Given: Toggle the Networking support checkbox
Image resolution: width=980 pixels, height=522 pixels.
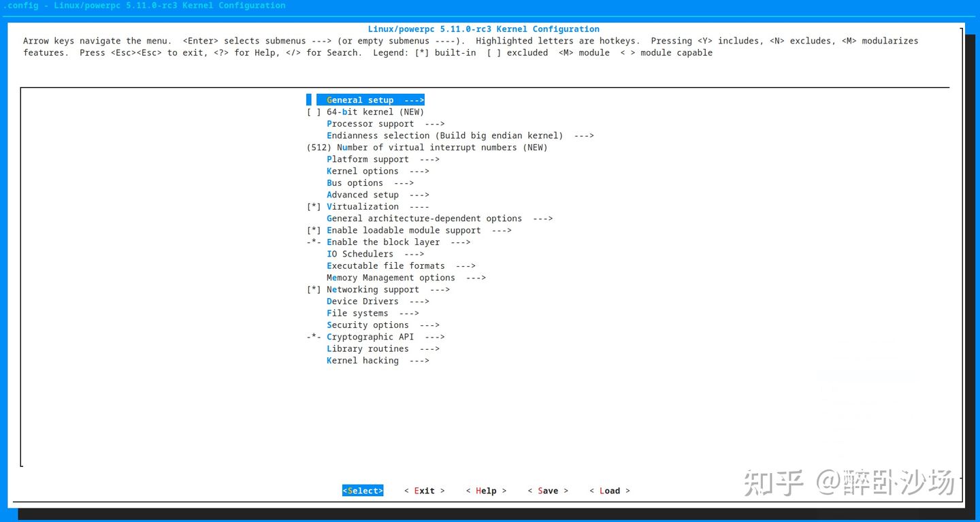Looking at the screenshot, I should [314, 290].
